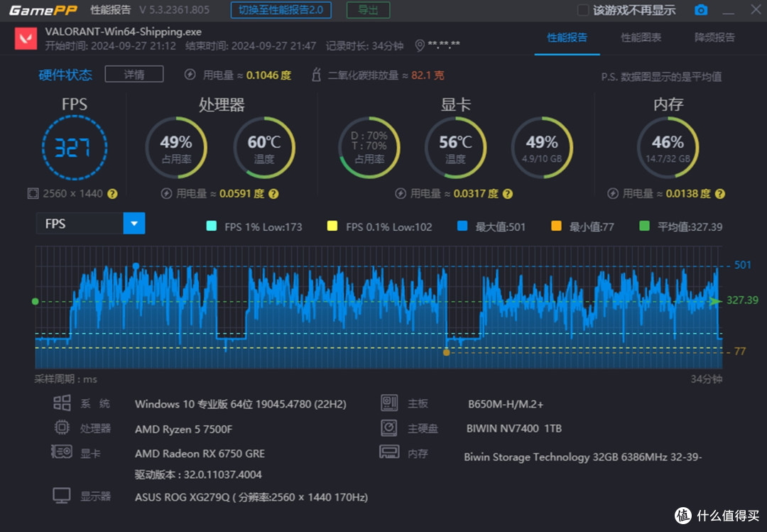Click the BIWIN NV7400 1TB text
This screenshot has height=532, width=767.
point(513,428)
